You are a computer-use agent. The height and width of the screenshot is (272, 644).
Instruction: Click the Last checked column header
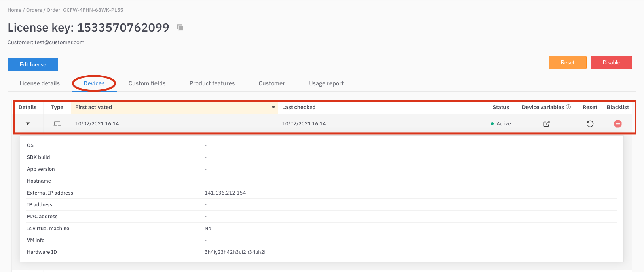pos(299,107)
